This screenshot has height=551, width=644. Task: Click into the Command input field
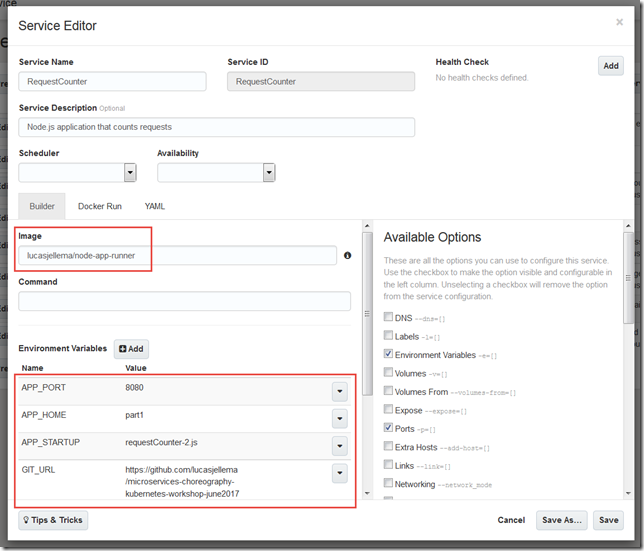point(184,301)
